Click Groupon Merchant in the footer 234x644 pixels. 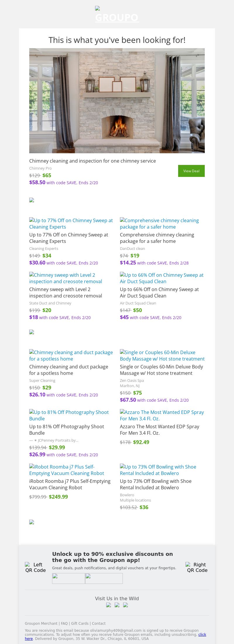pos(41,623)
